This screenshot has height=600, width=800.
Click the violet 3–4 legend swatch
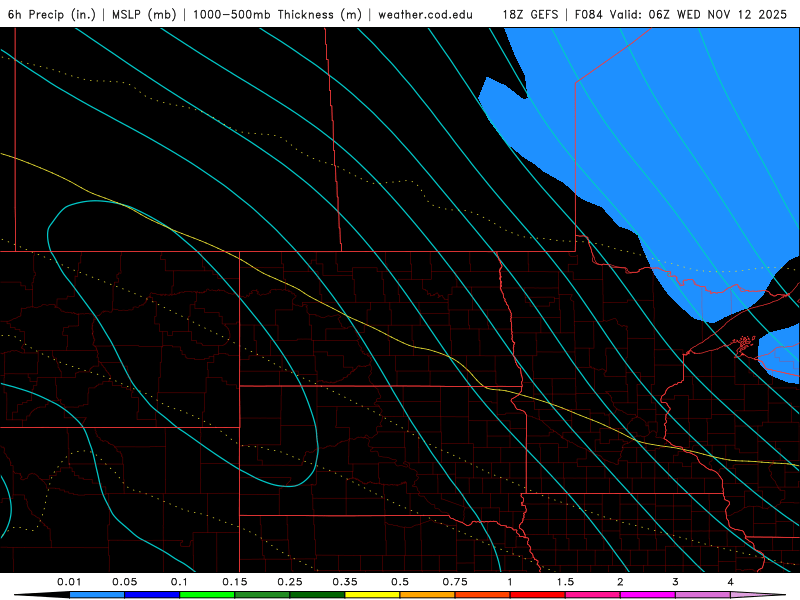(x=703, y=595)
